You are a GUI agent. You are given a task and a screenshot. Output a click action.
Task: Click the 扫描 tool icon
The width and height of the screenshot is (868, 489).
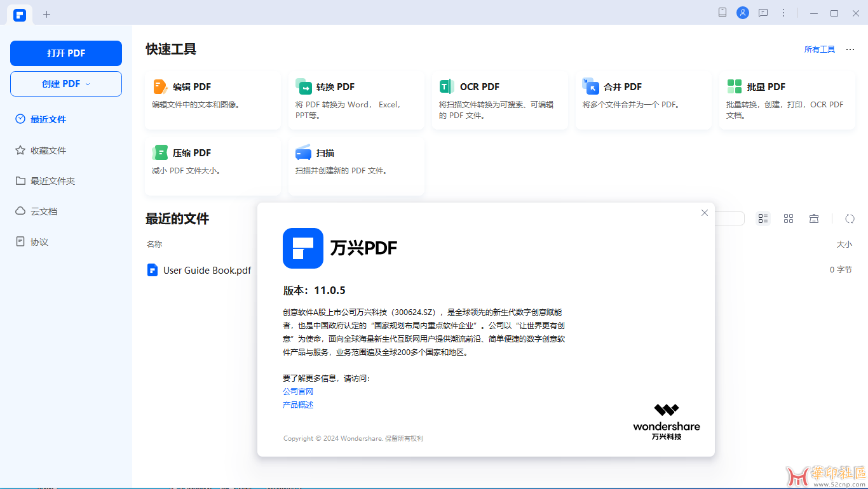click(304, 153)
